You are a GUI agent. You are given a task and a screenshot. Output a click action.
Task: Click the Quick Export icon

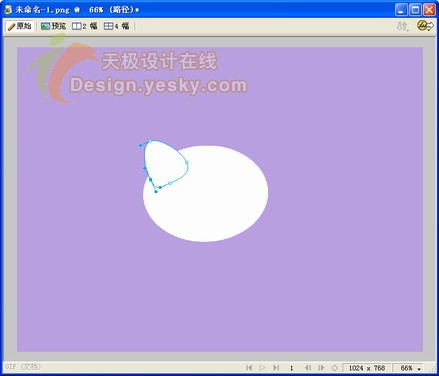425,25
